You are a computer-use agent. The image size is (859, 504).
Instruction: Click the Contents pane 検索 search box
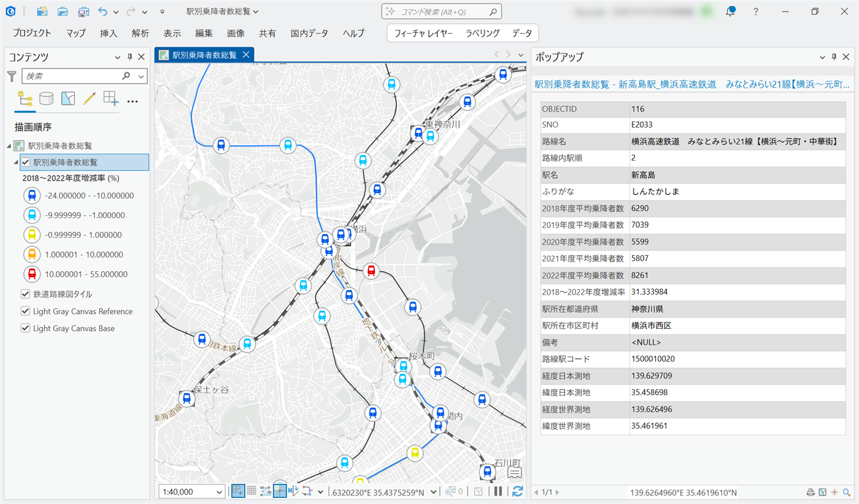72,76
